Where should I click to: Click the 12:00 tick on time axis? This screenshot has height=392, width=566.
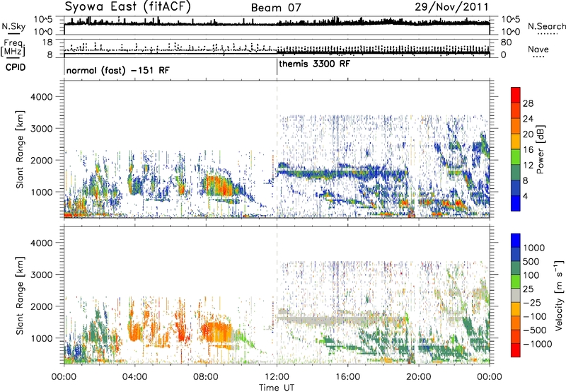click(277, 376)
